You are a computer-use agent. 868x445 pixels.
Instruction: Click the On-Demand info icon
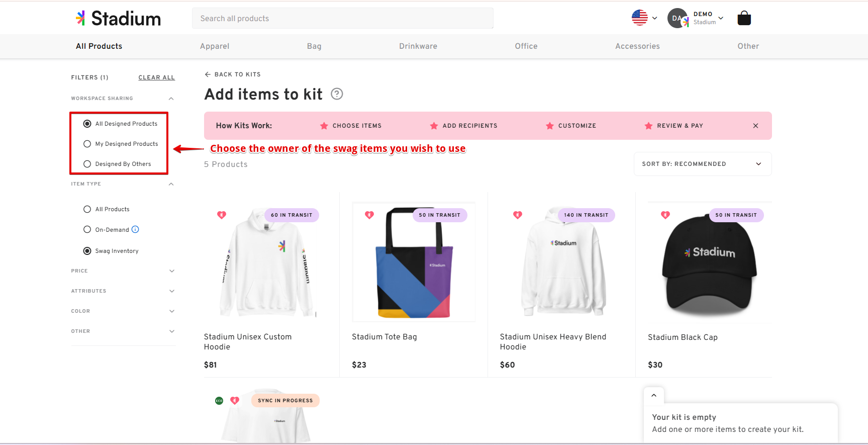click(135, 229)
